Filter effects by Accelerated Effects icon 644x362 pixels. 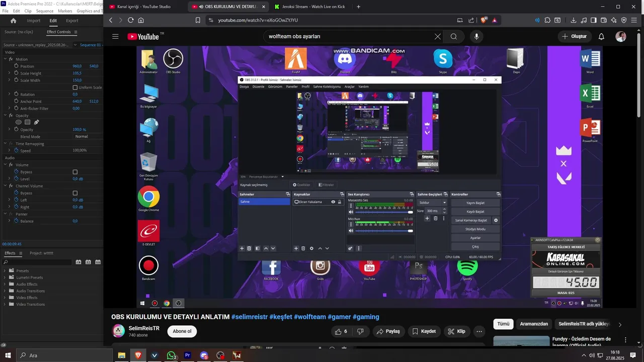(78, 262)
